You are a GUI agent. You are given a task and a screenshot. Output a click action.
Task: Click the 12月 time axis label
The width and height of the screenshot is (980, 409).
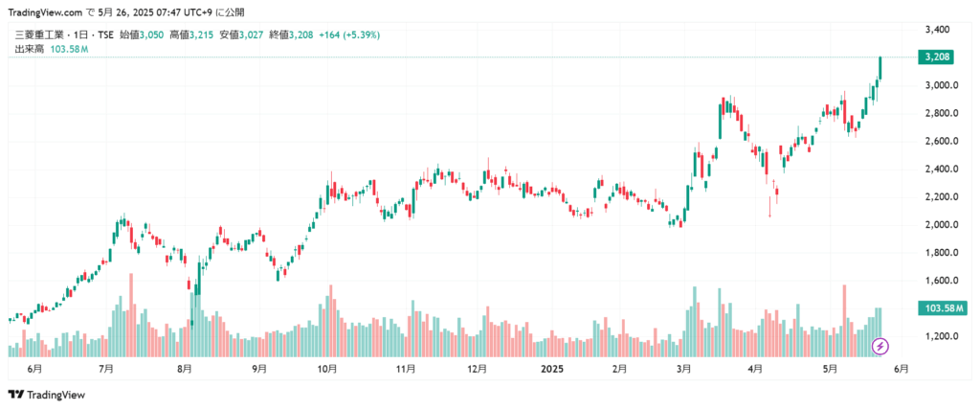point(477,369)
